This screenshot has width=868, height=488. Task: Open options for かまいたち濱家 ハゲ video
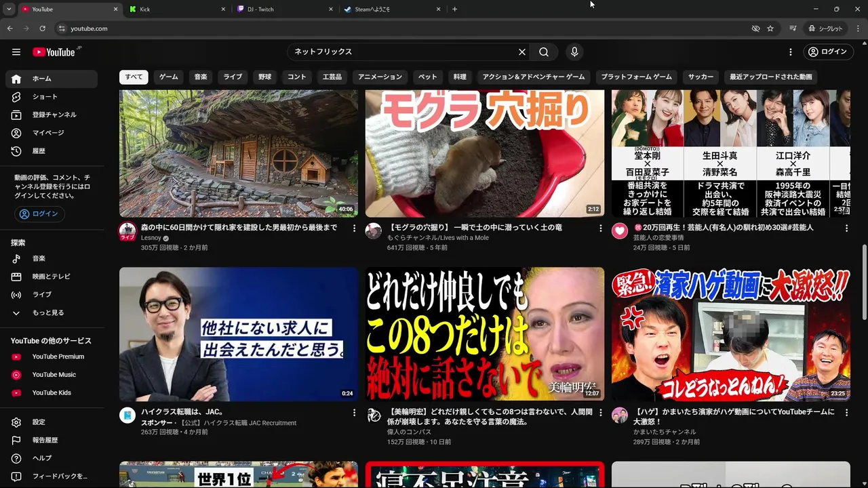pos(846,412)
